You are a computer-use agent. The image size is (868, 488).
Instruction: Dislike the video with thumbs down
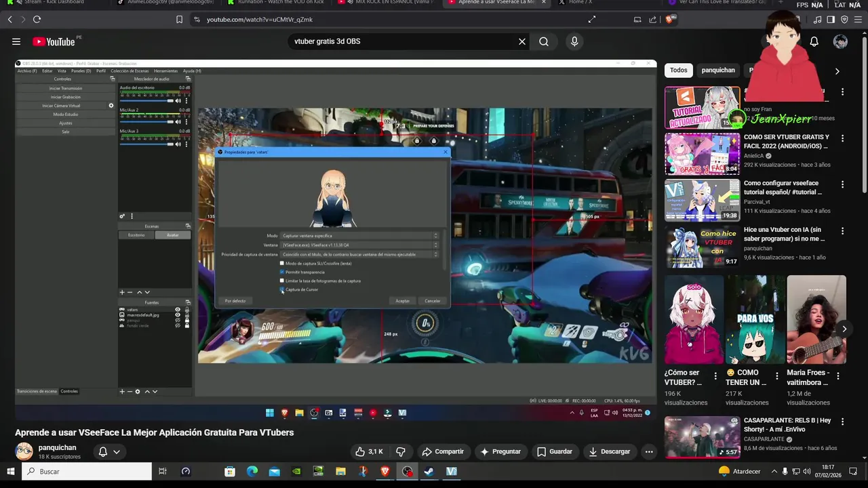pyautogui.click(x=401, y=451)
